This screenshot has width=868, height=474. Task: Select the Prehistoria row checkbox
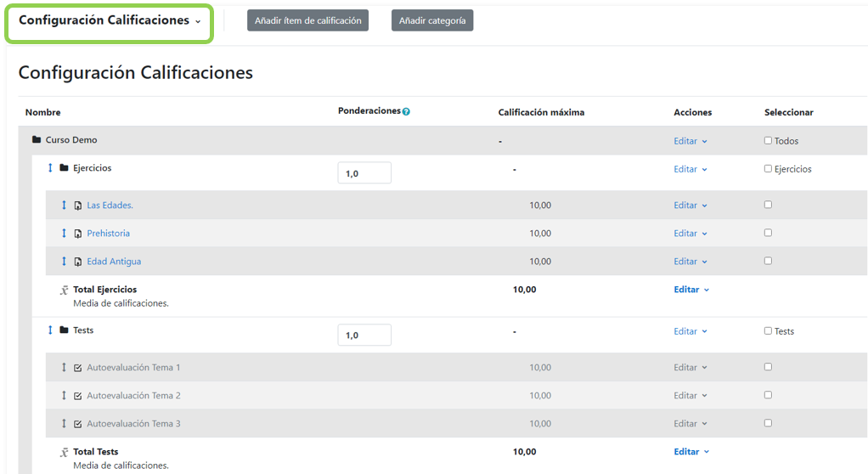pyautogui.click(x=768, y=233)
